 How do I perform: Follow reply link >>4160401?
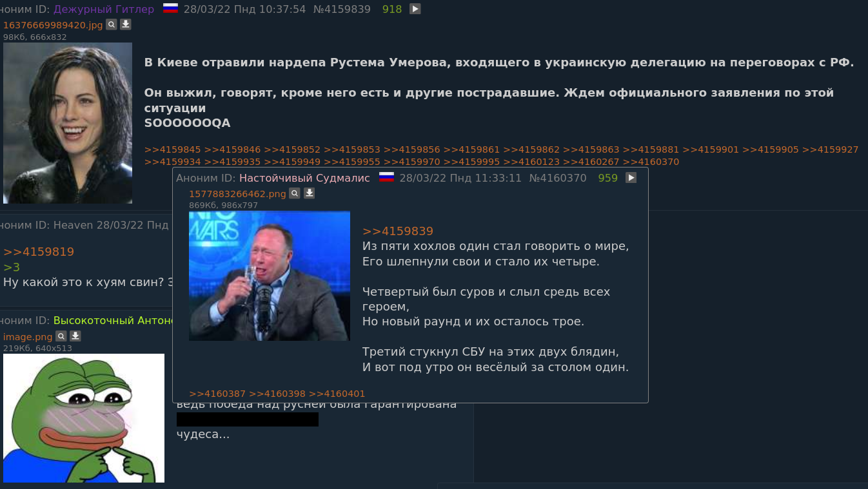337,394
